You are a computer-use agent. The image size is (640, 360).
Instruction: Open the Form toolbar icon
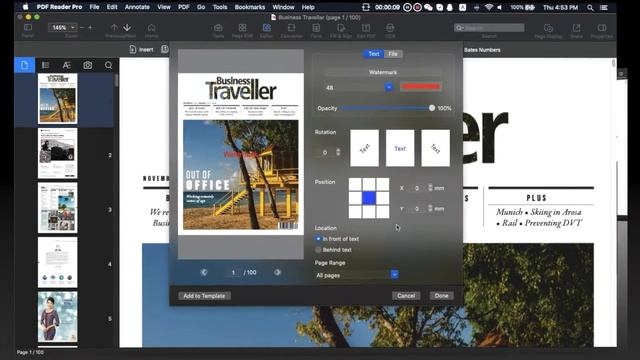point(316,27)
